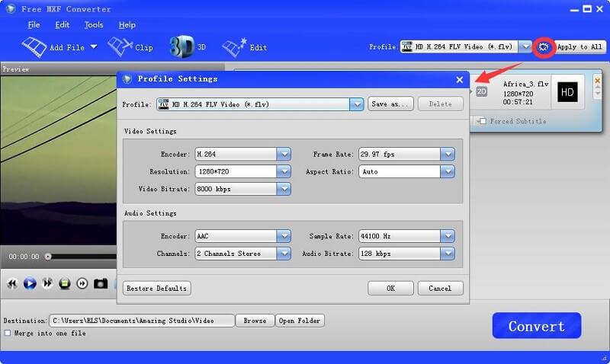Viewport: 610px width, 364px height.
Task: Click the Profile Settings dialog logo icon
Action: point(127,79)
